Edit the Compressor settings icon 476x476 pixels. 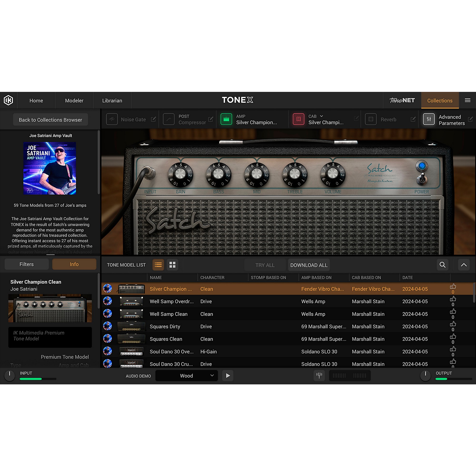click(x=211, y=119)
